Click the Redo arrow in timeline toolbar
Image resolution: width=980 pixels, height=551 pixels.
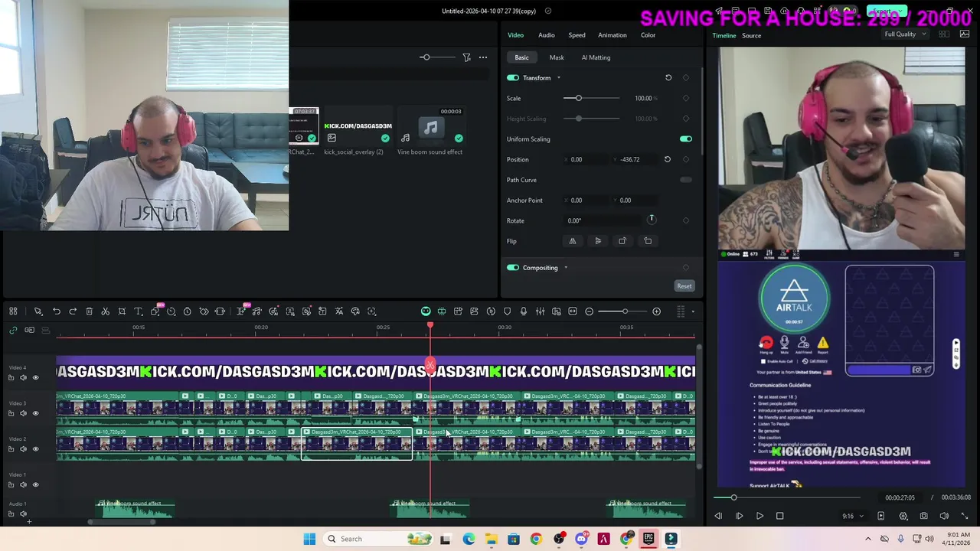click(x=73, y=311)
